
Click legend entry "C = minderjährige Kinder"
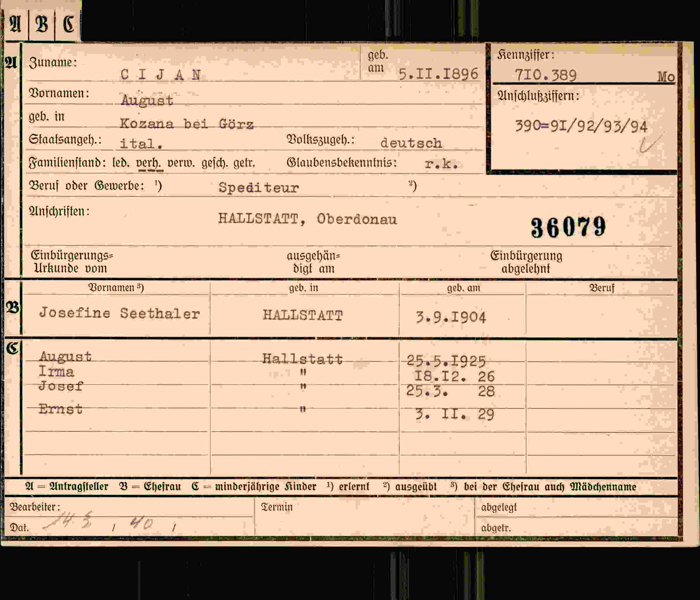tap(254, 487)
